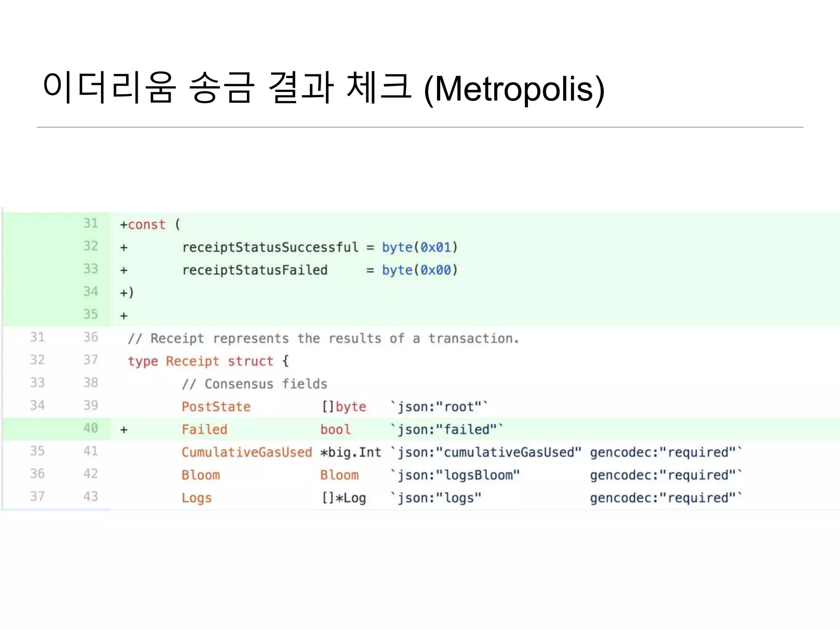Click old line number 35 beside CumulativeGasUsed
The height and width of the screenshot is (630, 840).
37,451
